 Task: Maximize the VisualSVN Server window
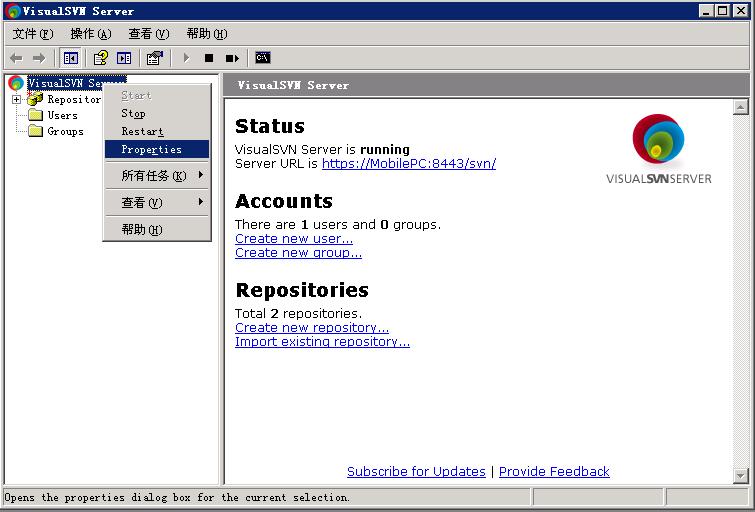pos(722,11)
